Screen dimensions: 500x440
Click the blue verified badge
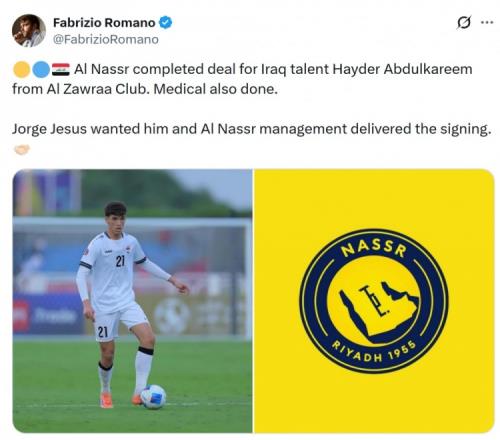coord(165,23)
